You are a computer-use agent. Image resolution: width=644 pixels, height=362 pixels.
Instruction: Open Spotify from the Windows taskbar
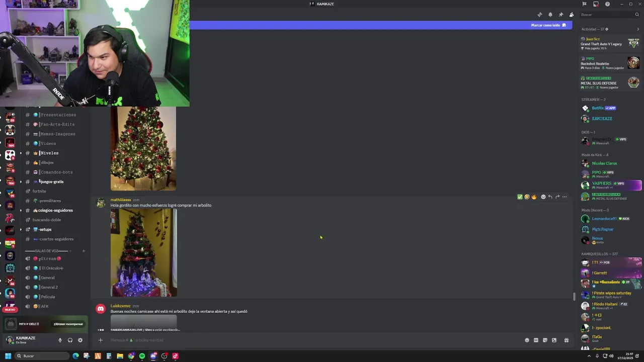pyautogui.click(x=142, y=356)
